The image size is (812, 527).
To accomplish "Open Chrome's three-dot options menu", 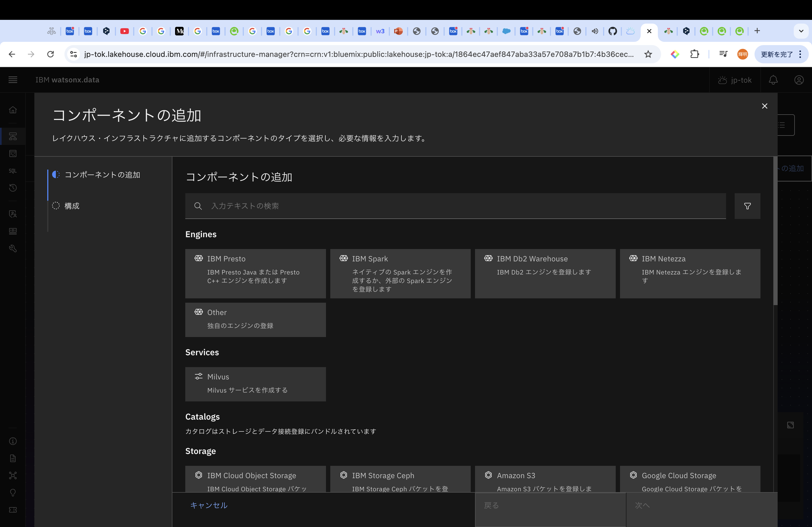I will coord(800,54).
